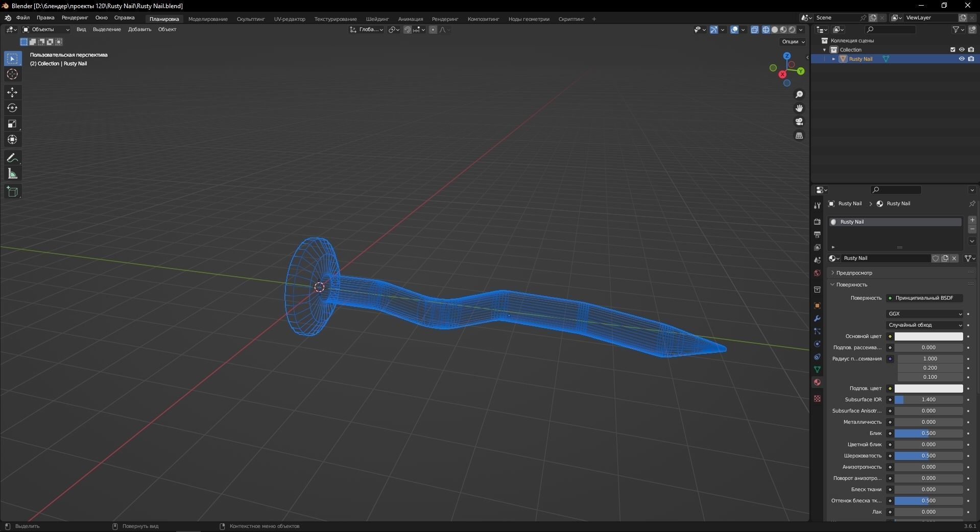Enable snapping magnet icon

[x=408, y=30]
